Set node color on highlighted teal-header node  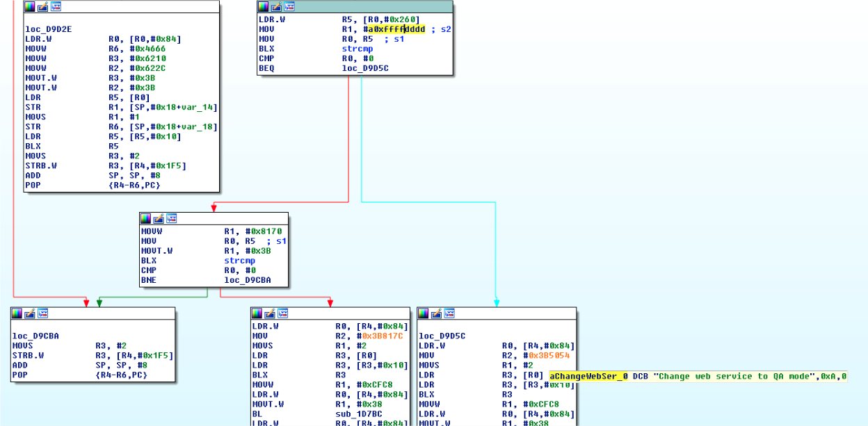click(x=263, y=6)
